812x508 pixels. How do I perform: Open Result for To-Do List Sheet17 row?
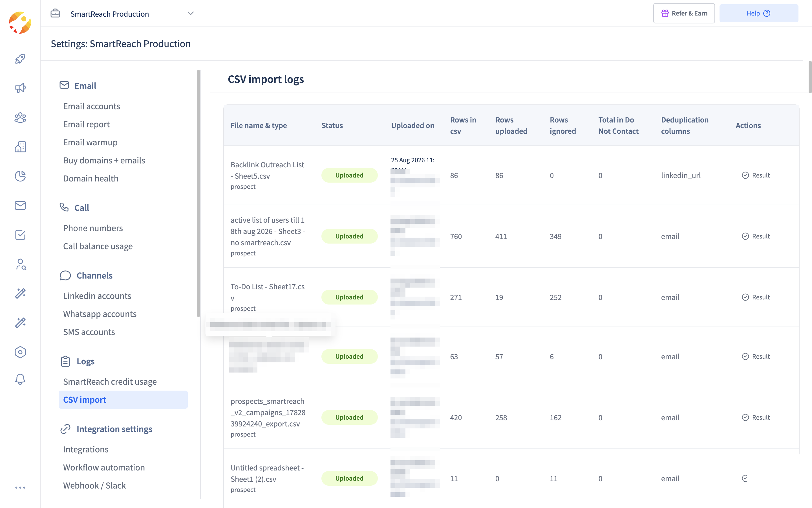coord(756,297)
